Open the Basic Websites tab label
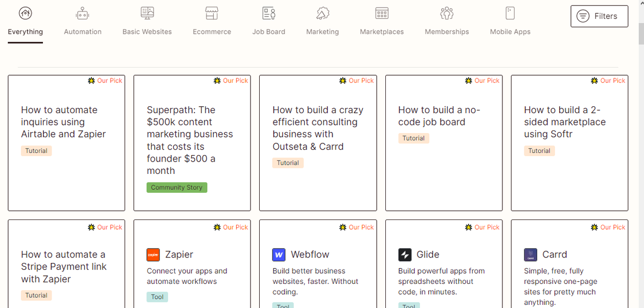 click(x=147, y=32)
